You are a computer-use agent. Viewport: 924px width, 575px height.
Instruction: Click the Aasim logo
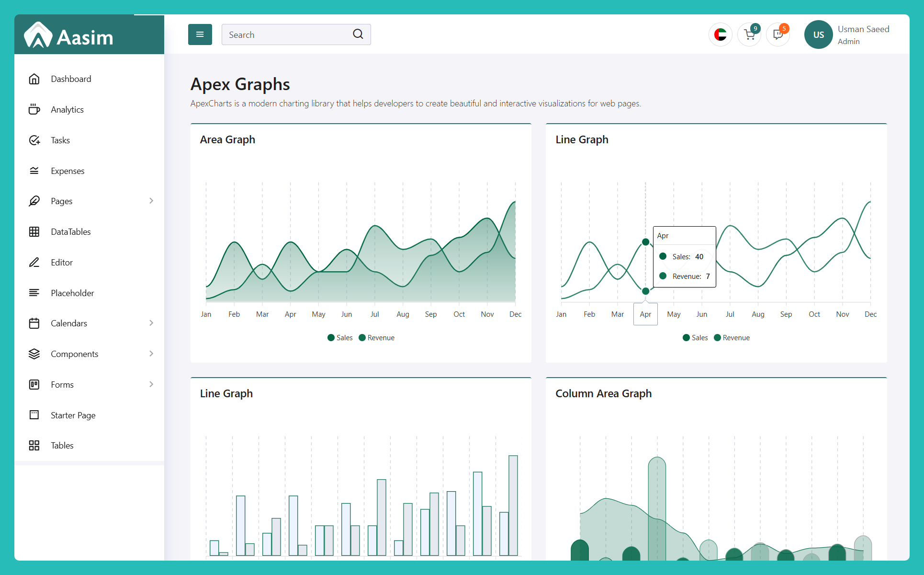[69, 36]
